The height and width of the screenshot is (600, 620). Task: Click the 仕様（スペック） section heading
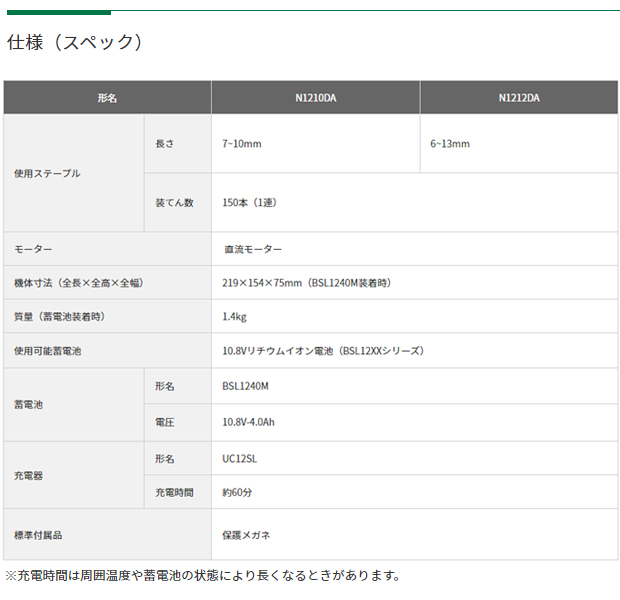(75, 42)
